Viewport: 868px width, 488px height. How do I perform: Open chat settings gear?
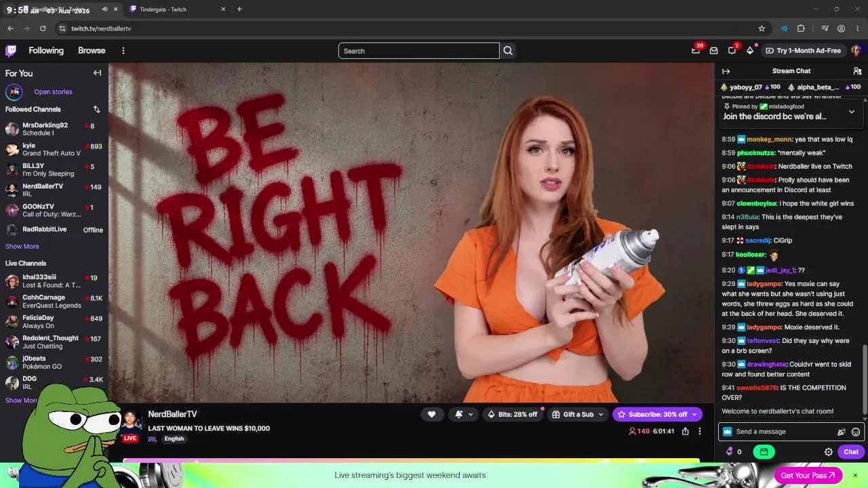point(828,451)
